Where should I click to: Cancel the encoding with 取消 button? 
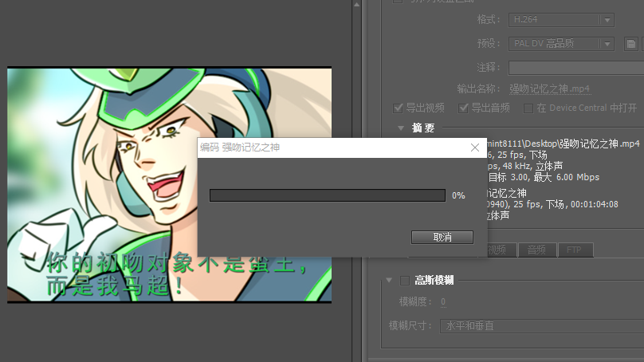[x=442, y=237]
